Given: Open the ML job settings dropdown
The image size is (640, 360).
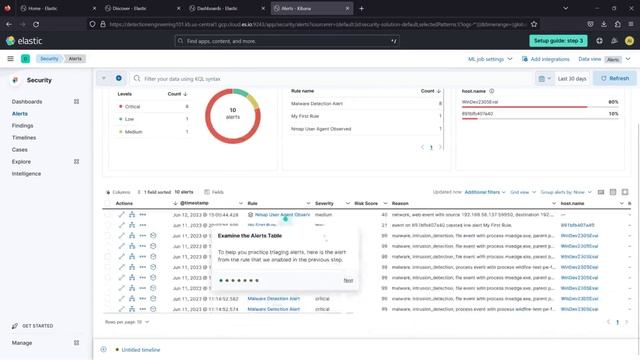Looking at the screenshot, I should coord(490,59).
